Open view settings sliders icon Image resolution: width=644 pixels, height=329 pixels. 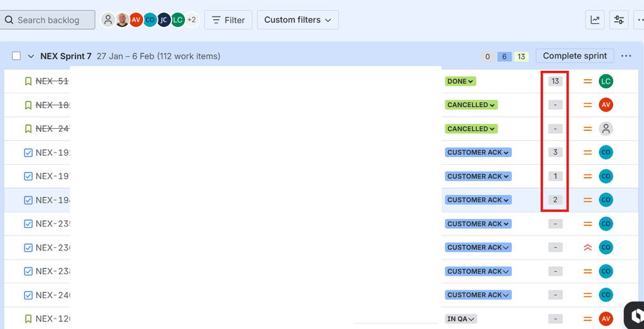(618, 20)
